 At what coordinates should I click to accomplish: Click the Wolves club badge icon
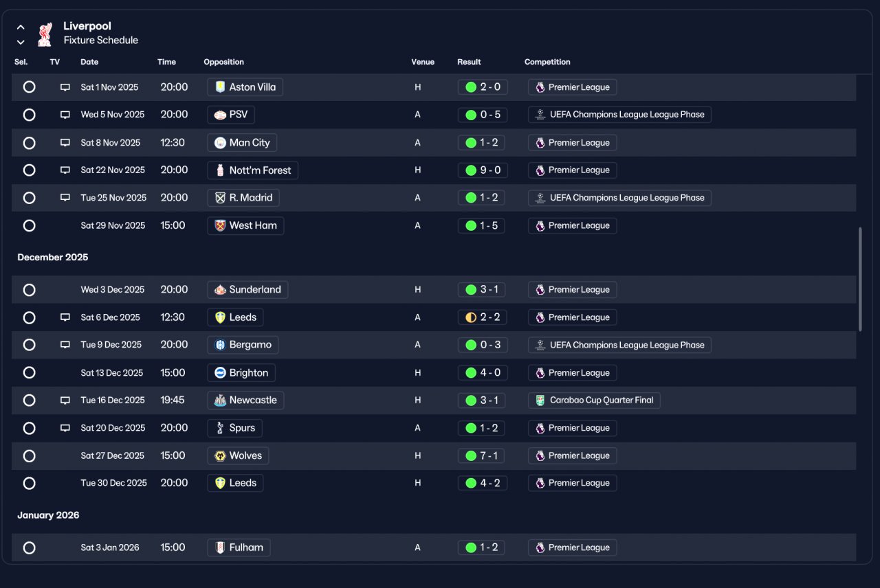[x=220, y=455]
